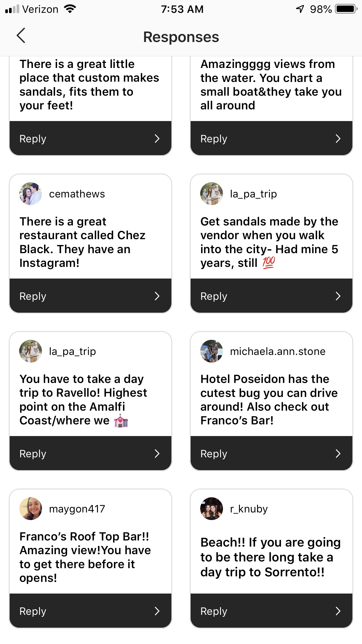
Task: Reply to Ravello day trip response
Action: (90, 454)
